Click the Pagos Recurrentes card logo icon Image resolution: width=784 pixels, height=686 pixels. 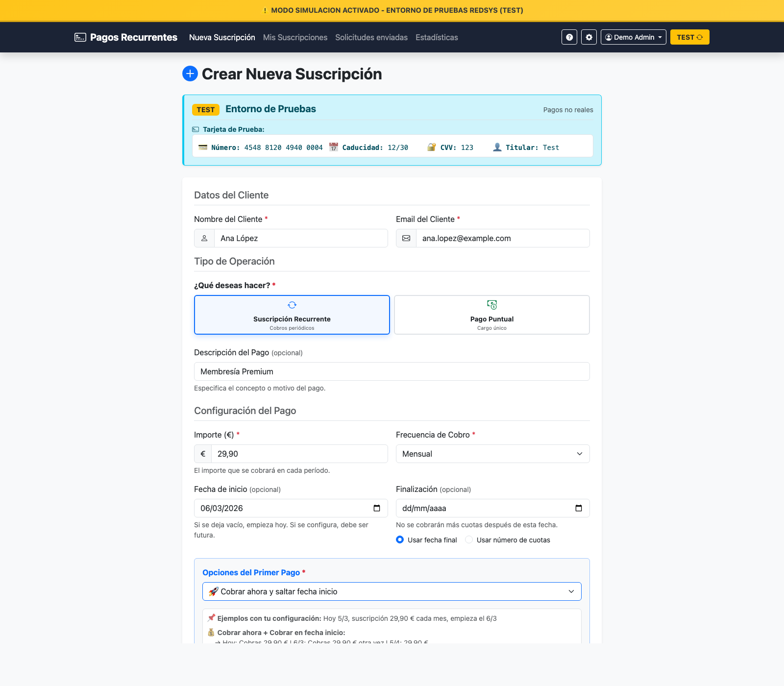click(x=80, y=37)
